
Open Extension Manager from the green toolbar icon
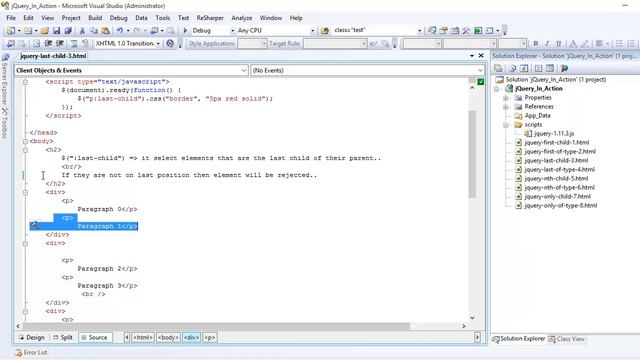click(478, 31)
